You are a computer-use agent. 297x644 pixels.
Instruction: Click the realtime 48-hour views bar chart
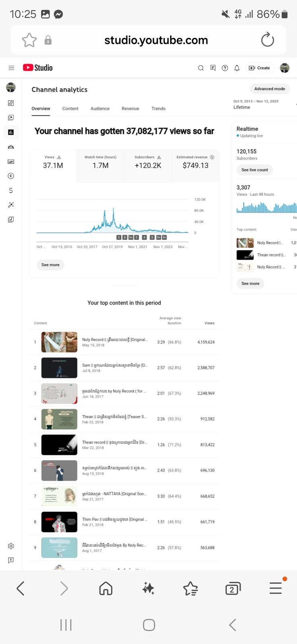click(x=266, y=206)
